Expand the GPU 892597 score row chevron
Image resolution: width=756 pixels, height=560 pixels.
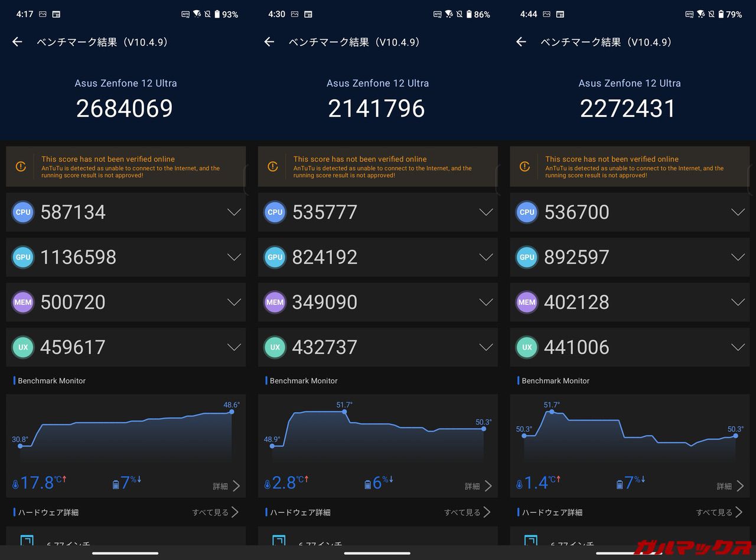coord(738,257)
